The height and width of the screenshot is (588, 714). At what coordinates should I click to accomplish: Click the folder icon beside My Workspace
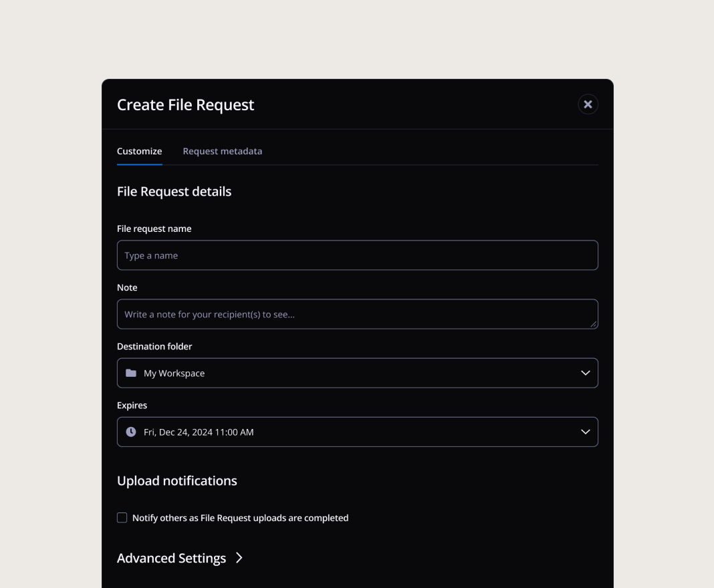(131, 374)
